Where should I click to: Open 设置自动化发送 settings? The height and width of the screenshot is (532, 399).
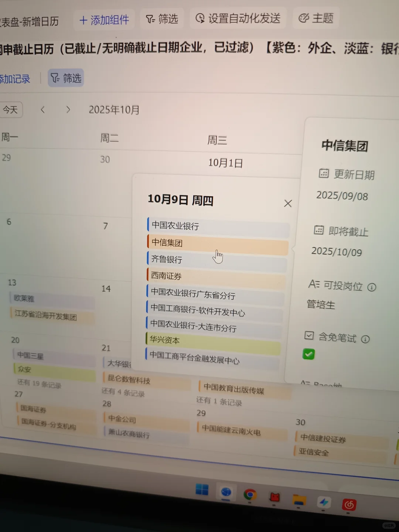click(238, 18)
